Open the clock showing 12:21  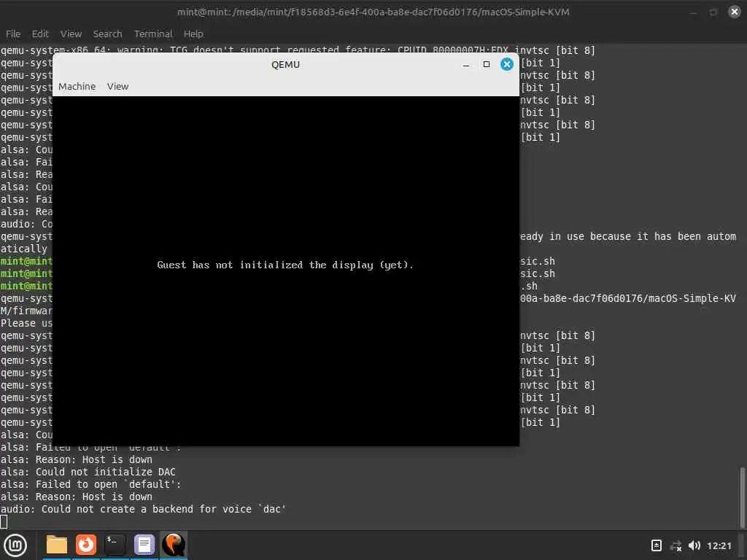[x=719, y=545]
